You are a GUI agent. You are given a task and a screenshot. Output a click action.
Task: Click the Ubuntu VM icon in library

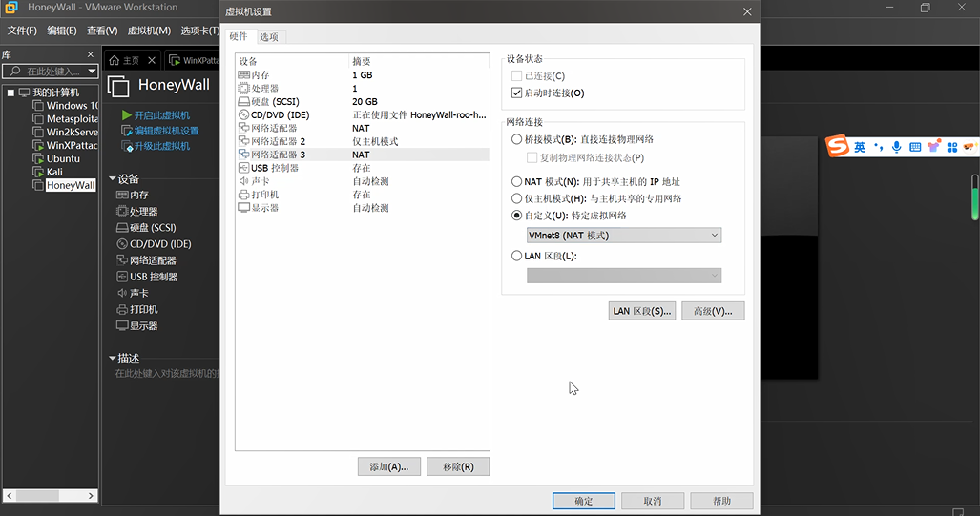click(x=38, y=158)
